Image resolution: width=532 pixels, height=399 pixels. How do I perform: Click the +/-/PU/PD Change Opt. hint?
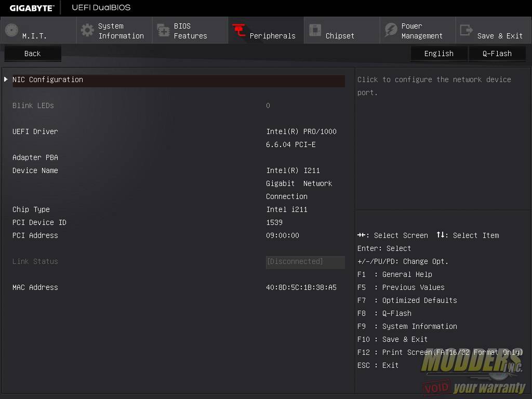[403, 262]
